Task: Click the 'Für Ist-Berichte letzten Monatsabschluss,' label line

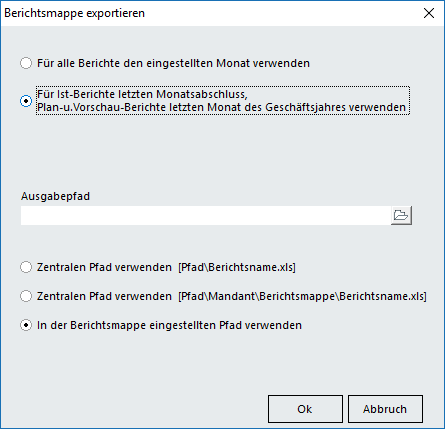Action: tap(142, 94)
